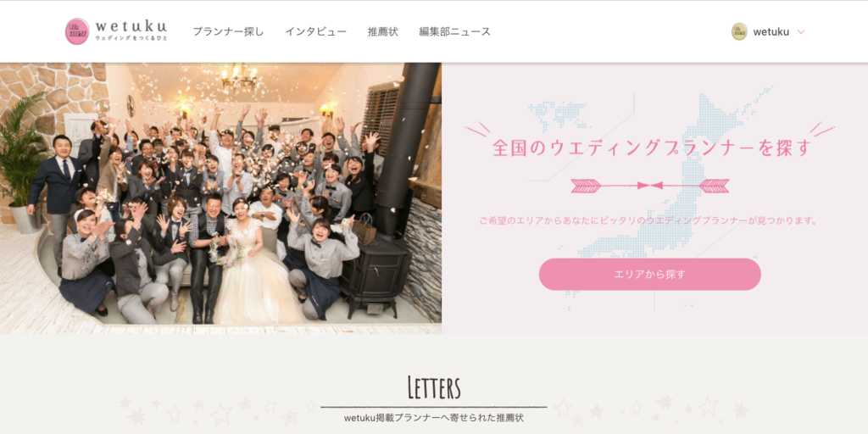Click the エリアから探す pink button
This screenshot has width=868, height=434.
click(x=650, y=274)
